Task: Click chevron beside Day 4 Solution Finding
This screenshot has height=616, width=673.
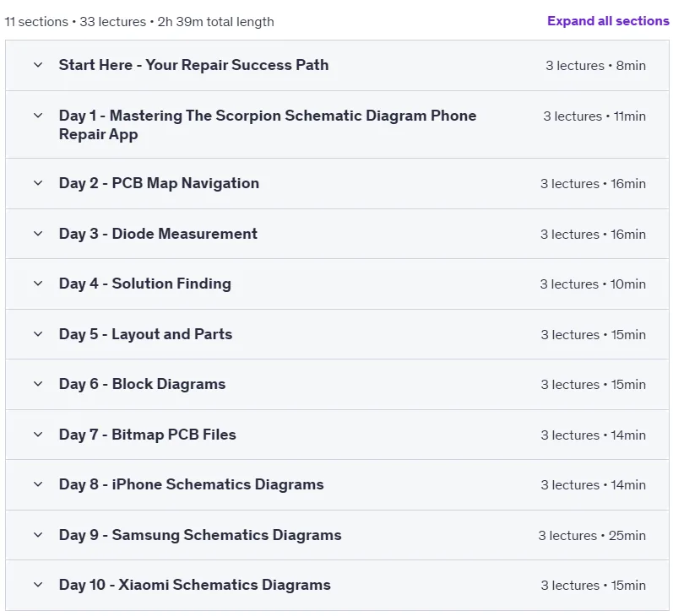Action: click(38, 284)
